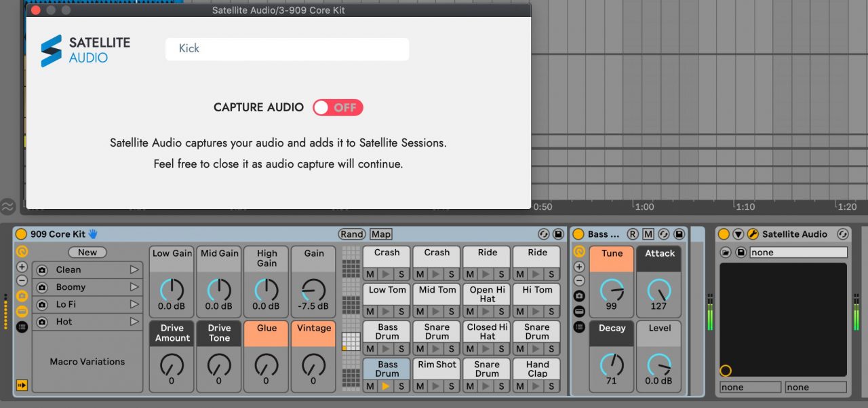Viewport: 868px width, 408px height.
Task: Click the devices list icon in 909 Core Kit sidebar
Action: coord(22,327)
